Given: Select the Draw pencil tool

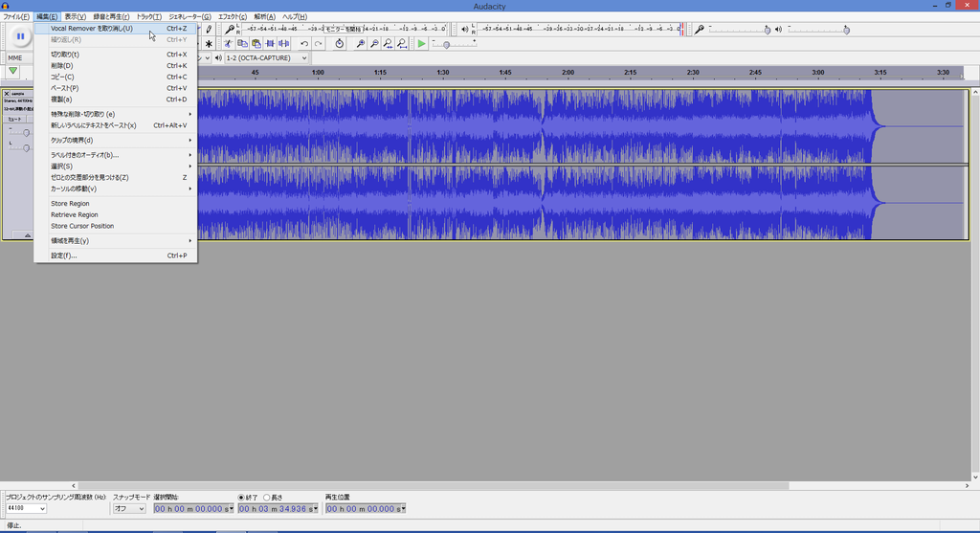Looking at the screenshot, I should point(209,30).
